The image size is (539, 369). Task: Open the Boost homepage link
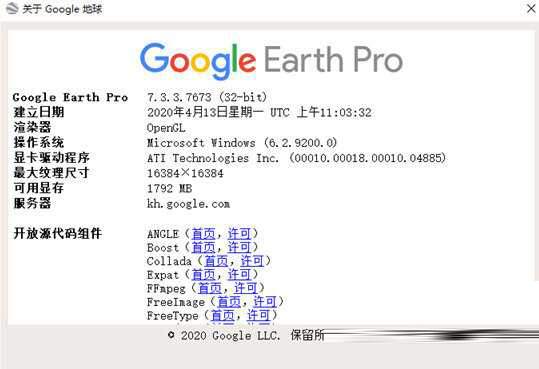tap(204, 248)
